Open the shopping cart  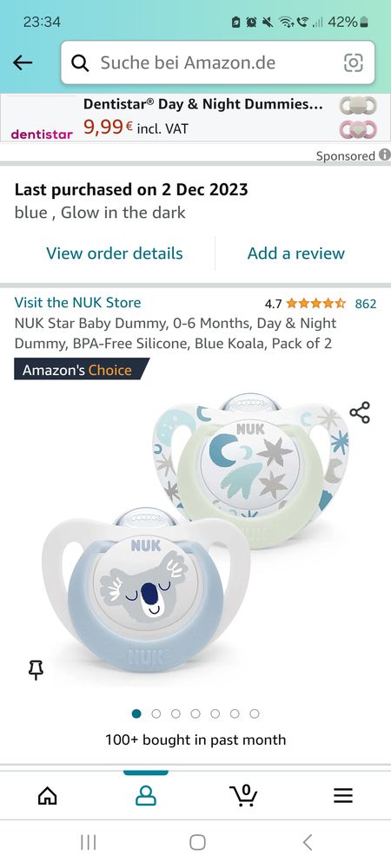point(243,795)
